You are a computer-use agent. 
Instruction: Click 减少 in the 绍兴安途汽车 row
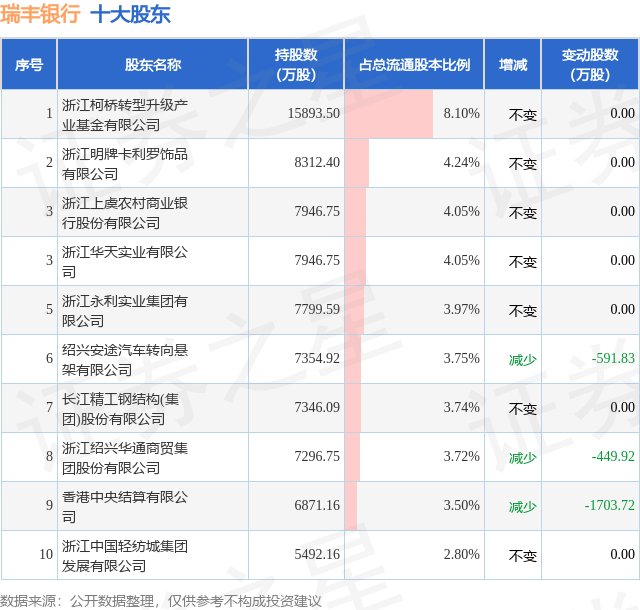tap(522, 360)
